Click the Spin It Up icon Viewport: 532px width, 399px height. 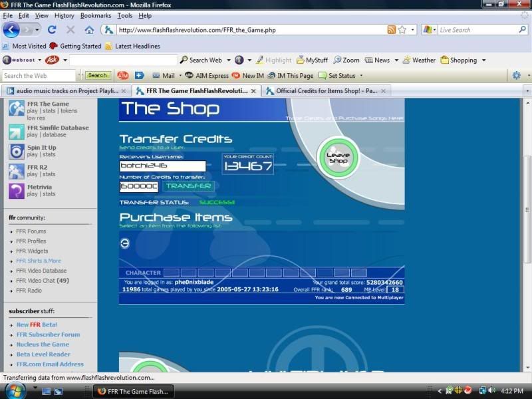coord(17,151)
